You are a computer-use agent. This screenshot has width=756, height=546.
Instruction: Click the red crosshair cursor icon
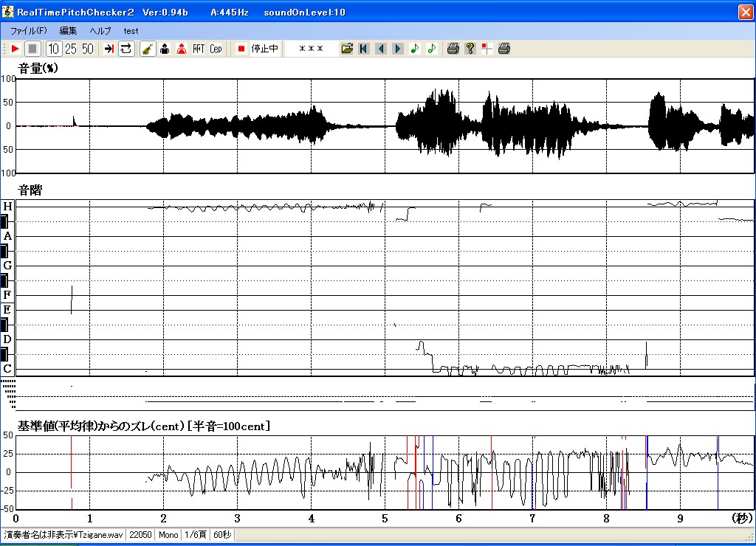(487, 49)
